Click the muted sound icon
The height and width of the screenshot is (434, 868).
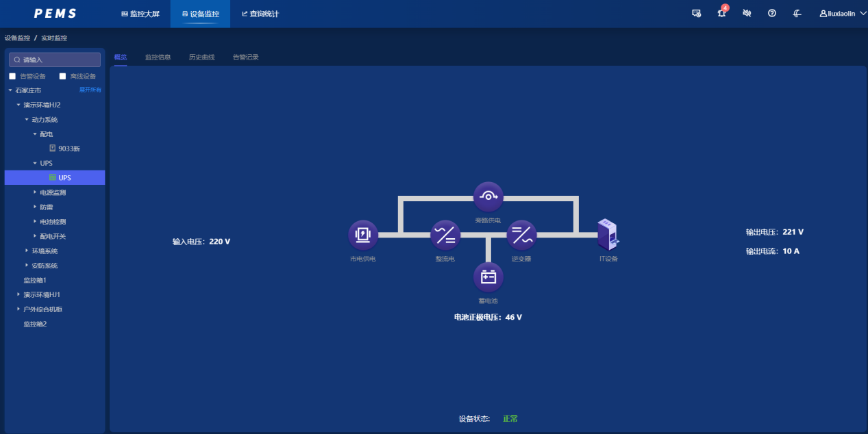pos(747,14)
